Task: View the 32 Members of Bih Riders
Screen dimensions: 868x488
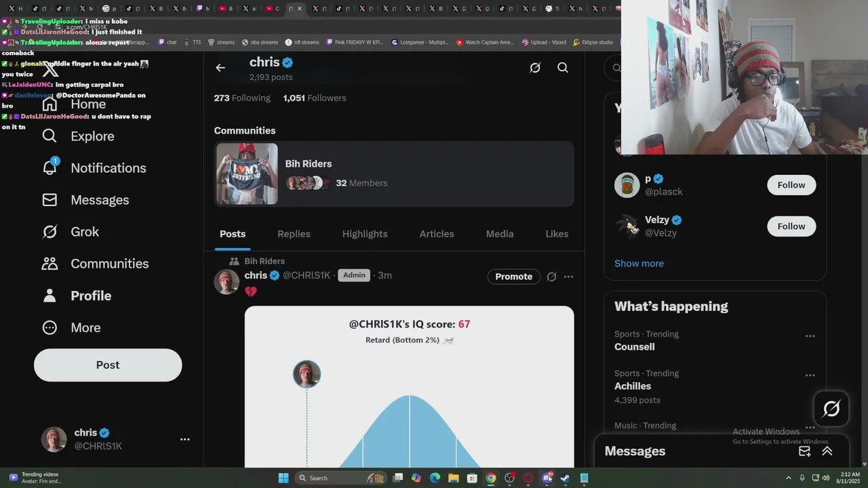Action: (361, 183)
